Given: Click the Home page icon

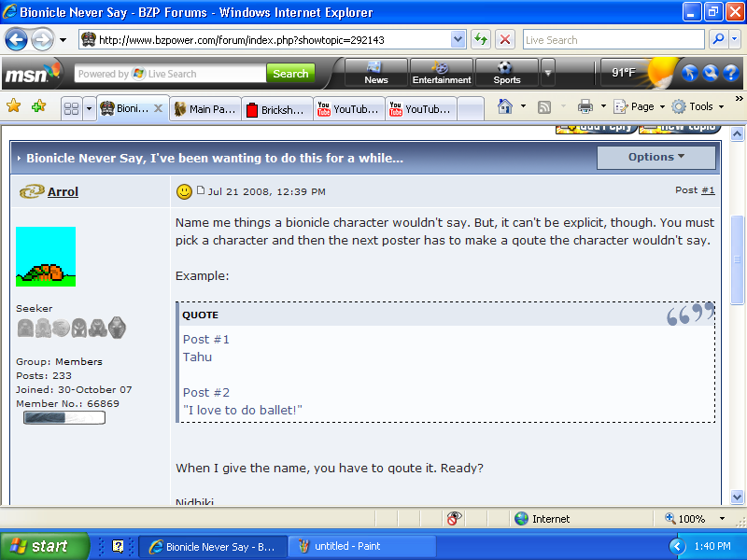Looking at the screenshot, I should pos(504,106).
